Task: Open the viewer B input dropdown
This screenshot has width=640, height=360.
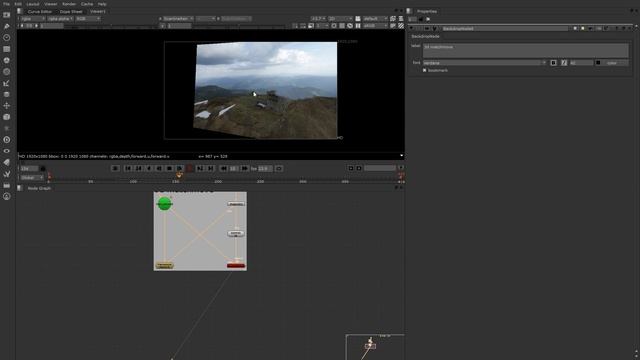Action: point(236,18)
